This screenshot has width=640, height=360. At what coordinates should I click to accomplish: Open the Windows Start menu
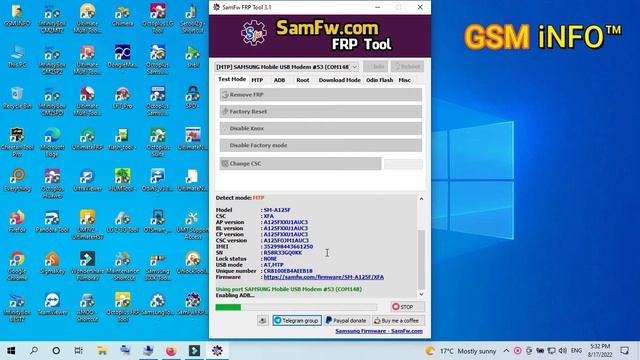11,351
